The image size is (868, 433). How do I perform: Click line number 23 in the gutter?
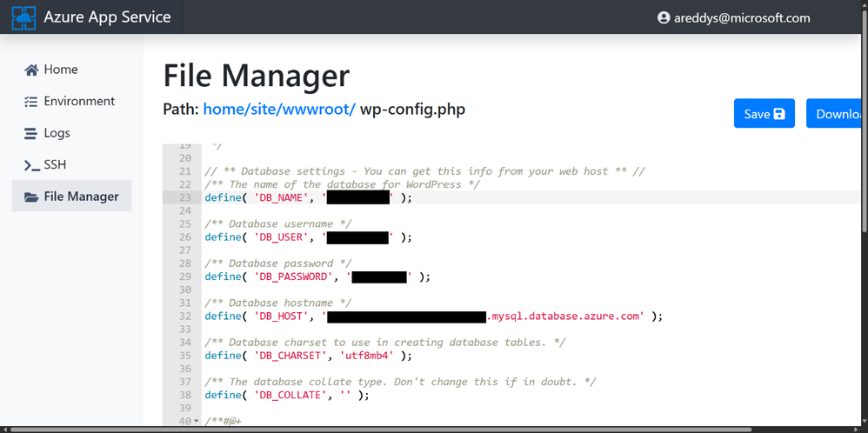pos(184,197)
